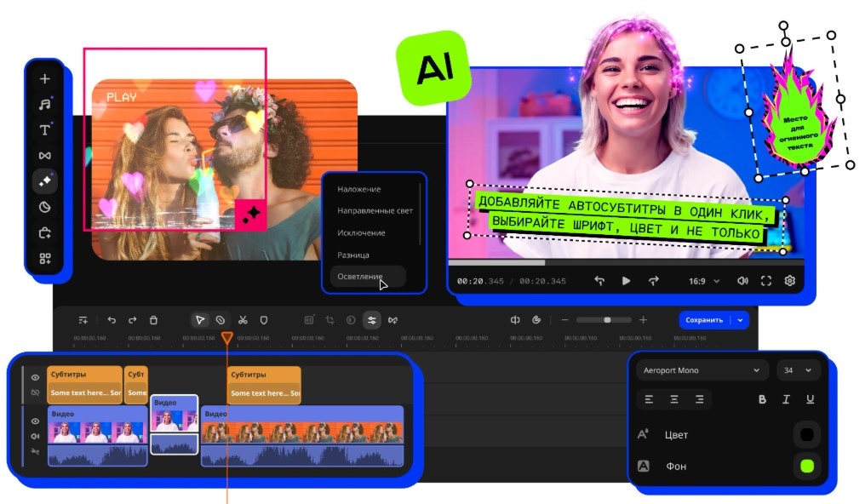Click the orange playhead marker on ruler
The image size is (865, 504).
(226, 337)
